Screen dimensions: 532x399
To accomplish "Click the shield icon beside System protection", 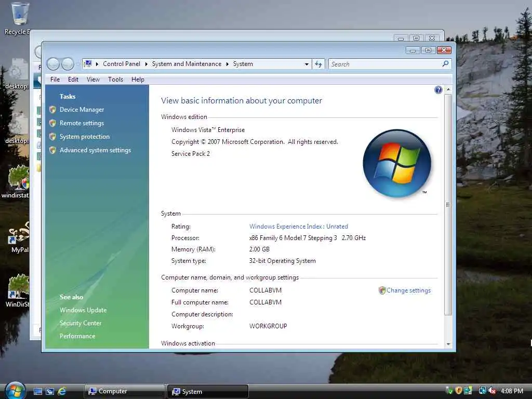I will pos(52,137).
